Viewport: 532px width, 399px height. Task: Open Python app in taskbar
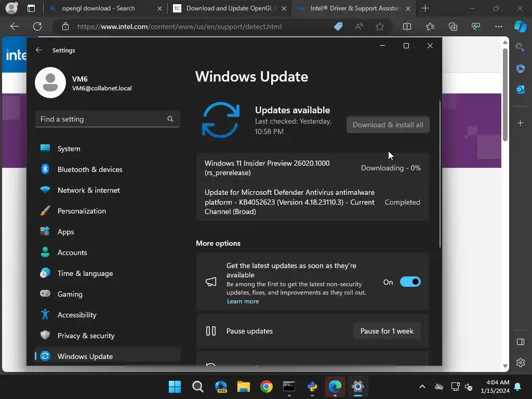click(312, 387)
